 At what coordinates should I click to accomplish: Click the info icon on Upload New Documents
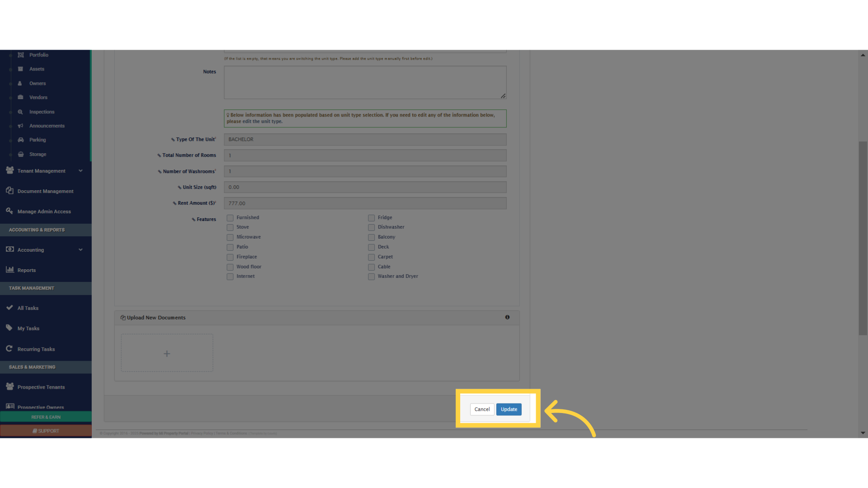tap(507, 317)
